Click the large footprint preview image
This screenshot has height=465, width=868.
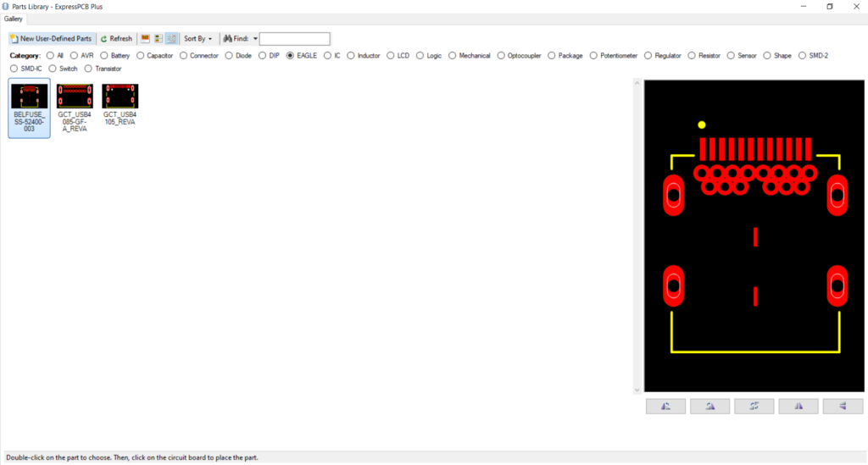[754, 236]
